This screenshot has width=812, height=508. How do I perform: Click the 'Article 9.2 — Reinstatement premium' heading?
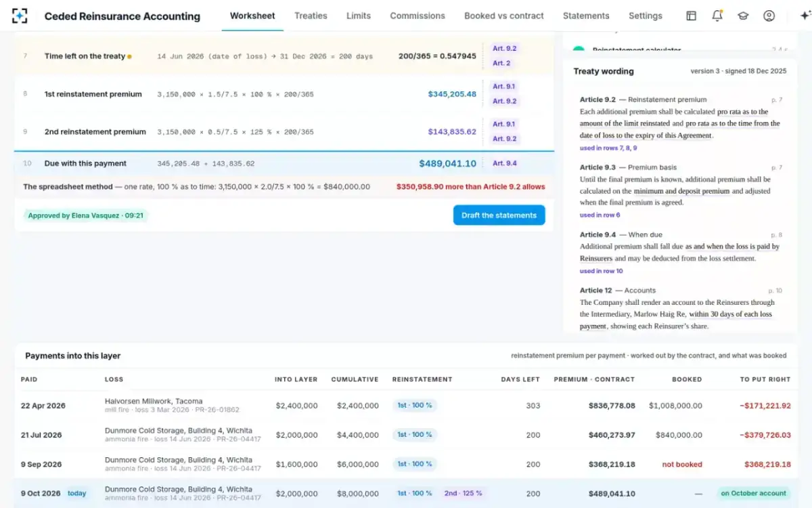pos(643,100)
